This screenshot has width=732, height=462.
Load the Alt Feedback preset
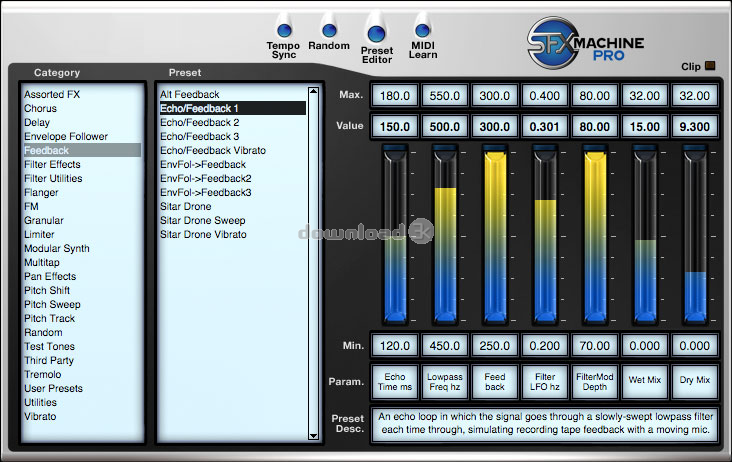pos(190,94)
